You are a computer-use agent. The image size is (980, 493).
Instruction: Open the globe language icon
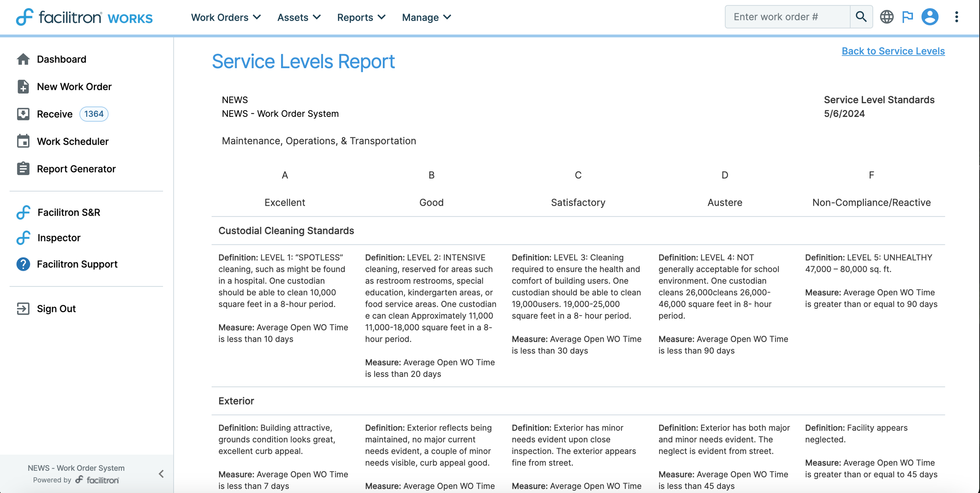(886, 17)
